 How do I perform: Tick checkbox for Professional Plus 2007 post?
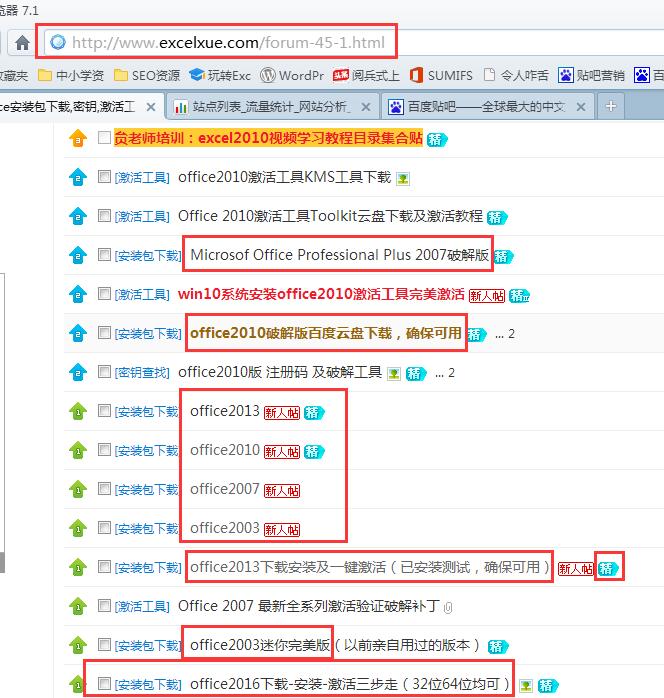104,255
